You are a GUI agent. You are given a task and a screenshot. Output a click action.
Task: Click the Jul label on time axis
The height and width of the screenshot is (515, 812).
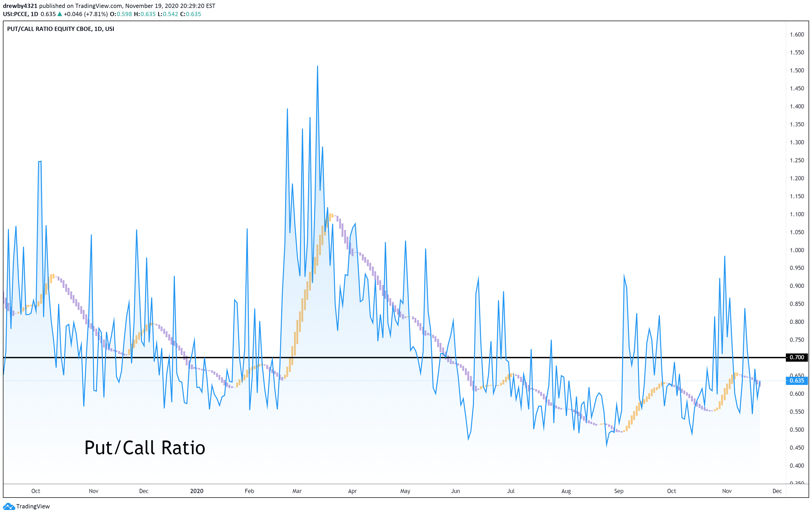(511, 491)
